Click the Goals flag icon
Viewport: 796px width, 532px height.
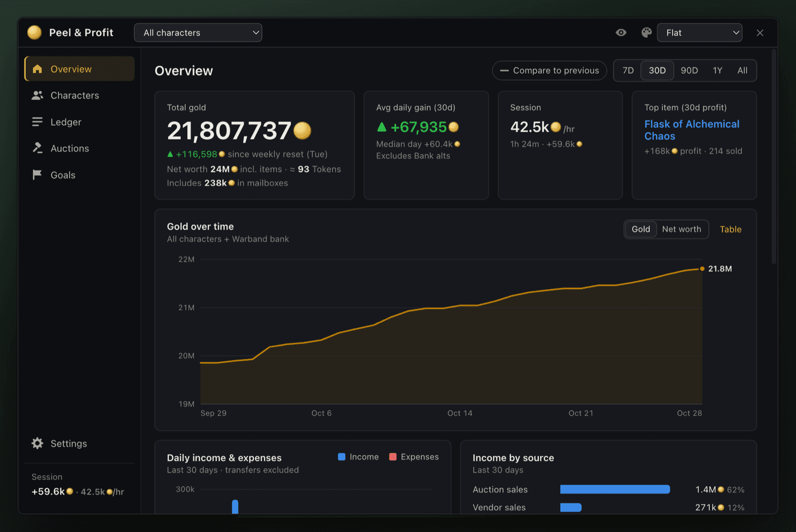pyautogui.click(x=37, y=175)
